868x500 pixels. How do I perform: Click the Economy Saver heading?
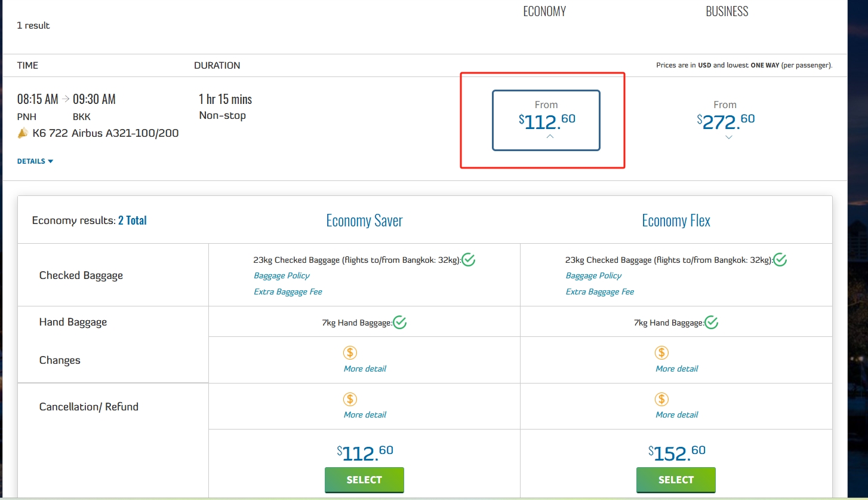364,220
